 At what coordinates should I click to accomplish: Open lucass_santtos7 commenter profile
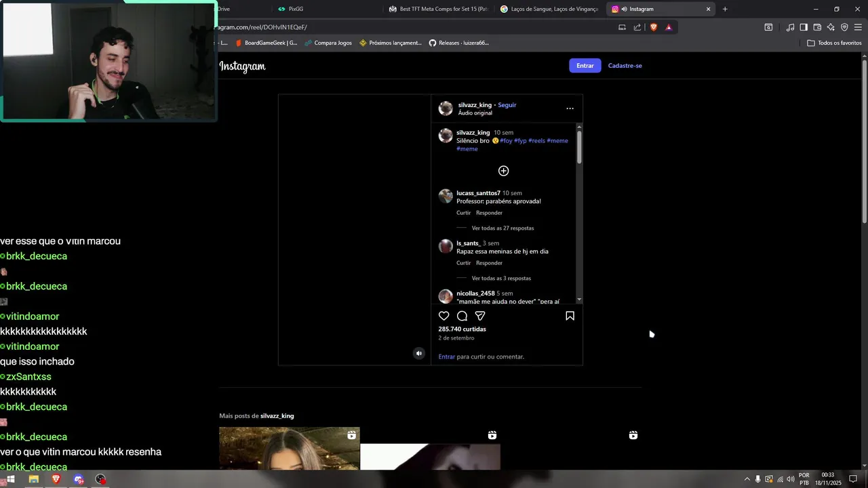pos(478,193)
